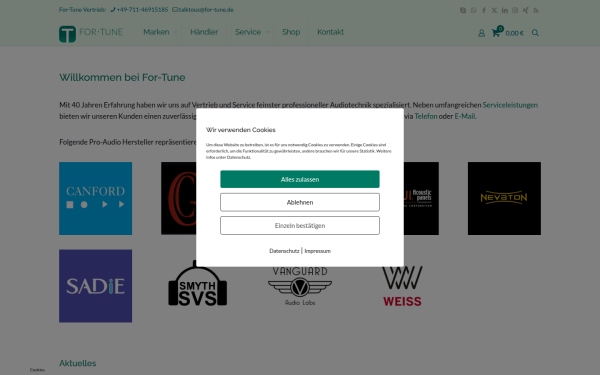Click the For-Tune logo
Image resolution: width=600 pixels, height=375 pixels.
[91, 34]
